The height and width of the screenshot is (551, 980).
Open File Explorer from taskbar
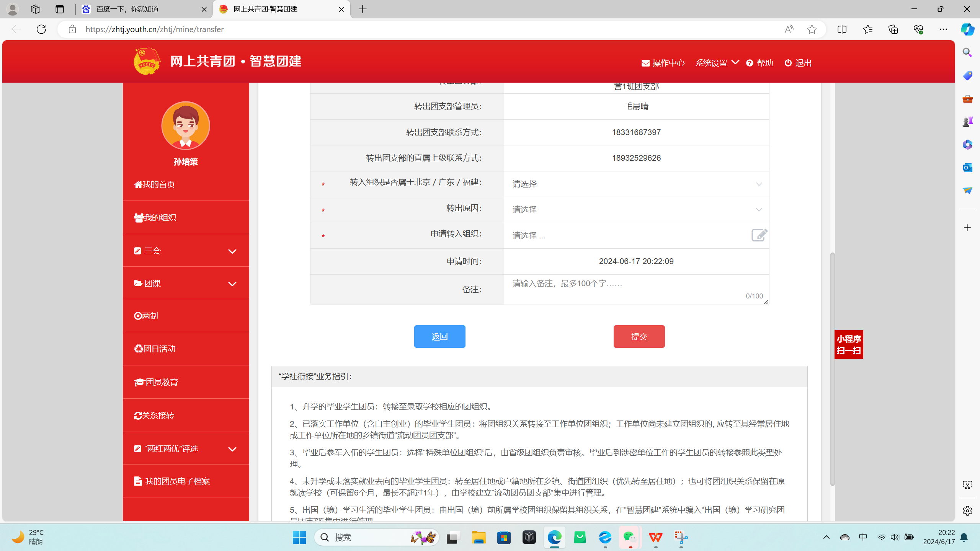(479, 537)
